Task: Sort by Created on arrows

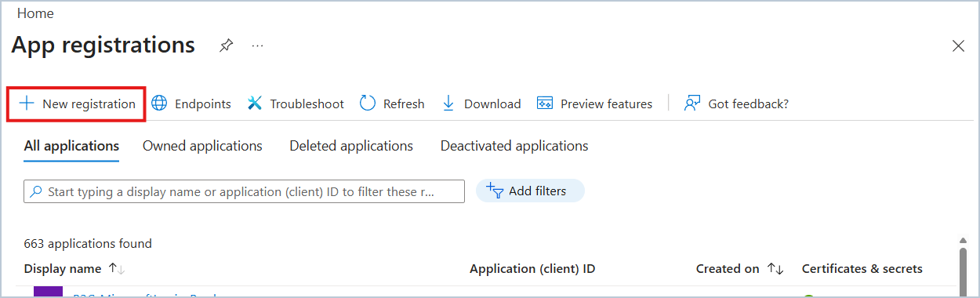Action: point(775,269)
